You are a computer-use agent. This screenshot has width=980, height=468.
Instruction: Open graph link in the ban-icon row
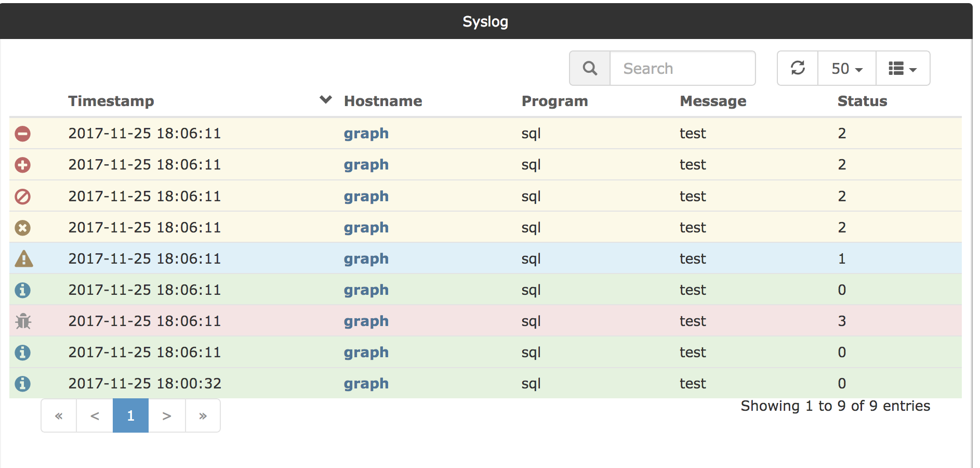(366, 197)
